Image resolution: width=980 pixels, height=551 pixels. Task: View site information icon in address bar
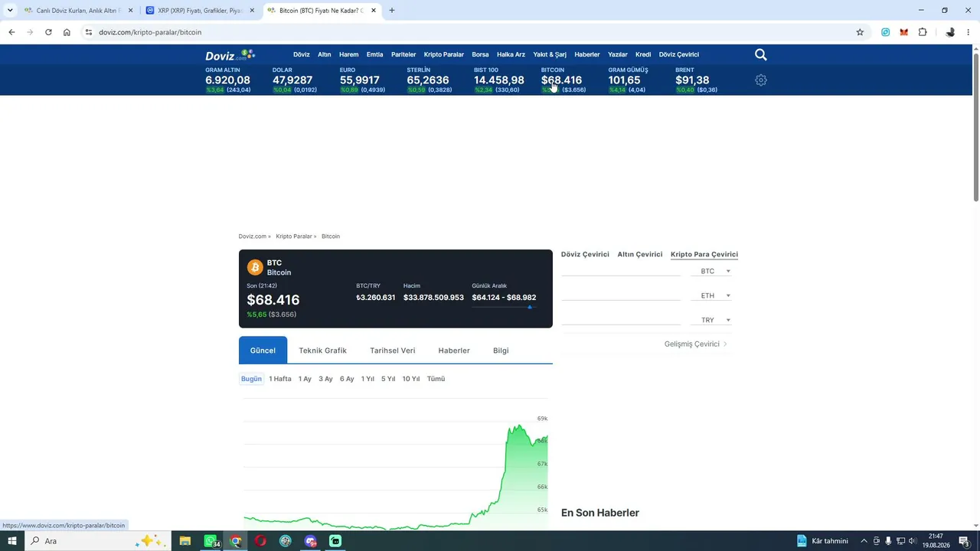coord(89,32)
